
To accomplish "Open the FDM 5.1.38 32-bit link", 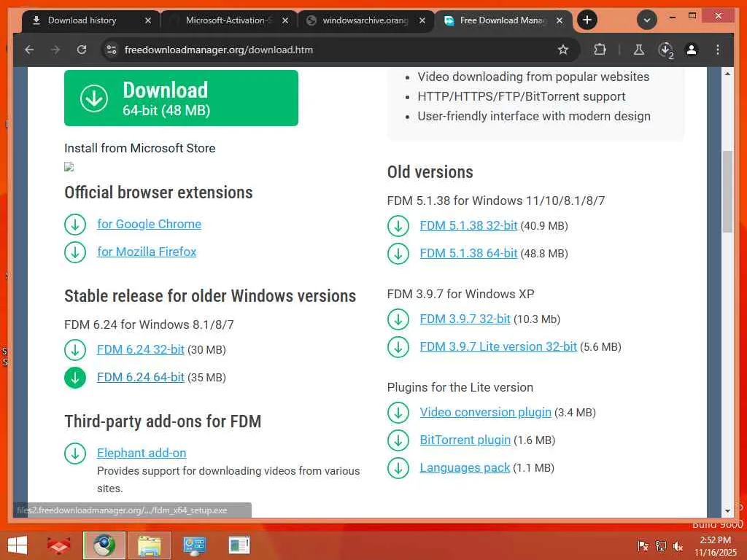I will 468,225.
